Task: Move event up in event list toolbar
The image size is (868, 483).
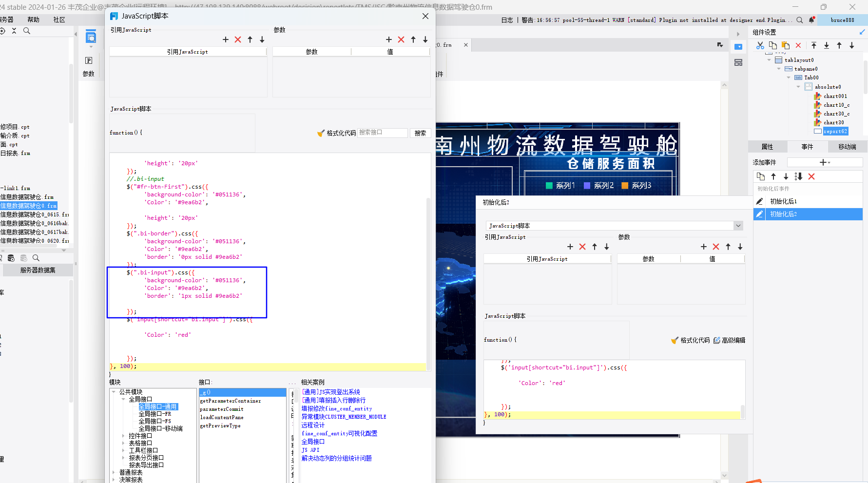Action: click(773, 176)
